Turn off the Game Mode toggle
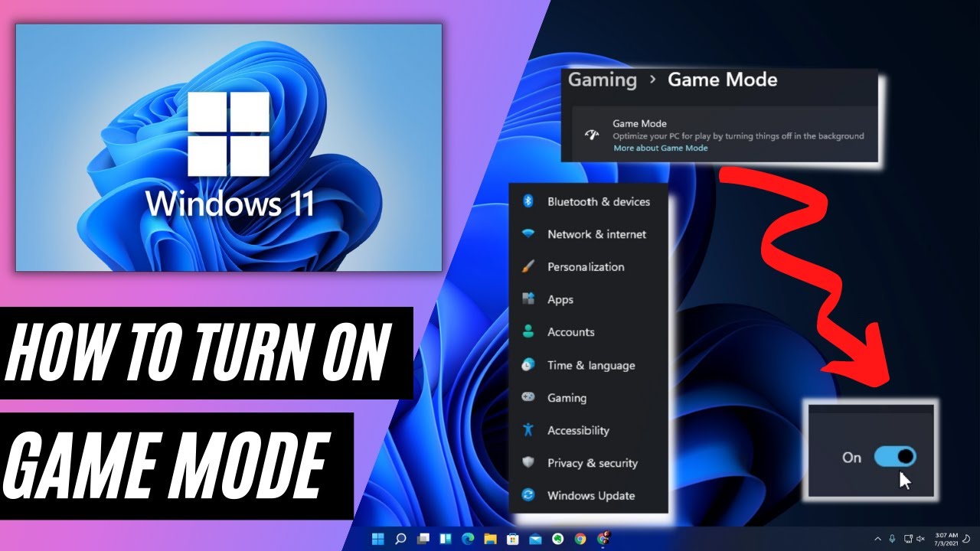Viewport: 980px width, 551px height. pyautogui.click(x=894, y=458)
